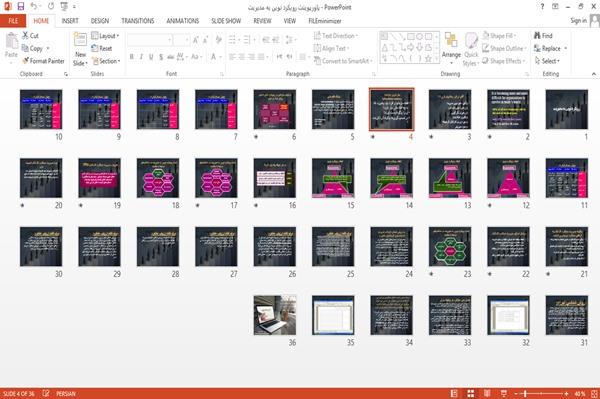Click the Paste clipboard icon
Screen dimensions: 600x399
11,41
